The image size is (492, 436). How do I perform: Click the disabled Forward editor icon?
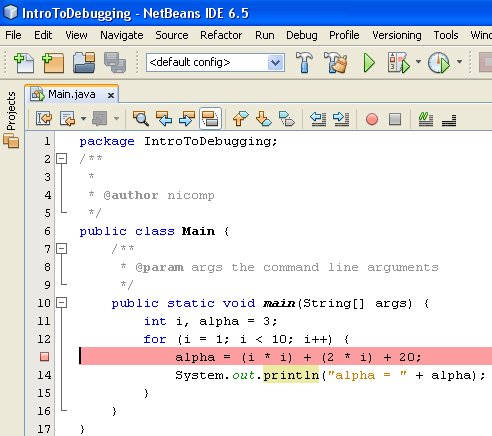100,118
